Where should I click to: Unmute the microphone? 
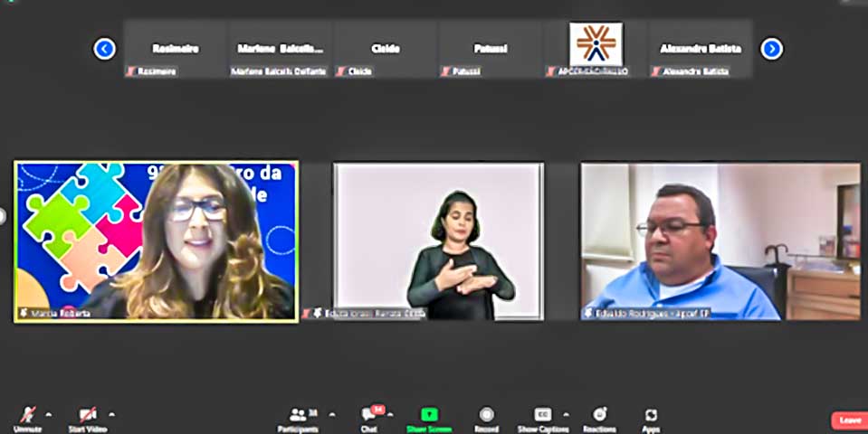pyautogui.click(x=26, y=416)
